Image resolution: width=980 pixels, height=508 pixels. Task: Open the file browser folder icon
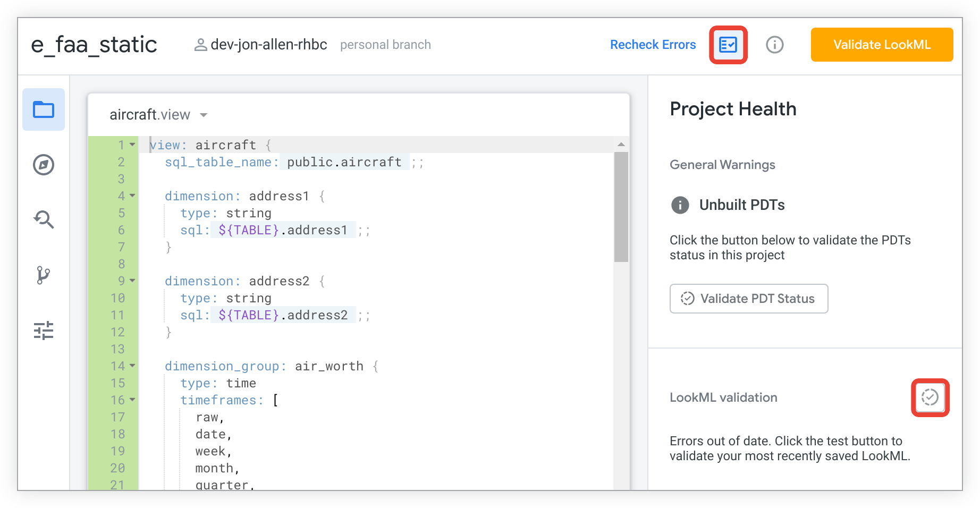tap(44, 110)
